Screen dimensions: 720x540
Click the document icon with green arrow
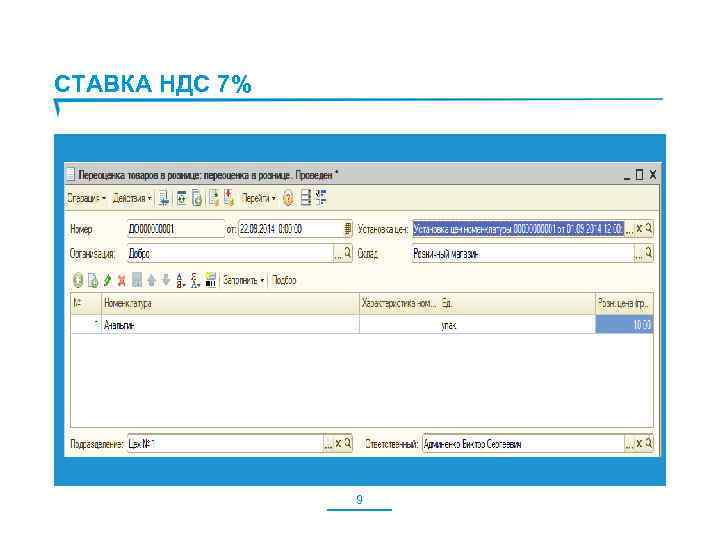(x=214, y=198)
